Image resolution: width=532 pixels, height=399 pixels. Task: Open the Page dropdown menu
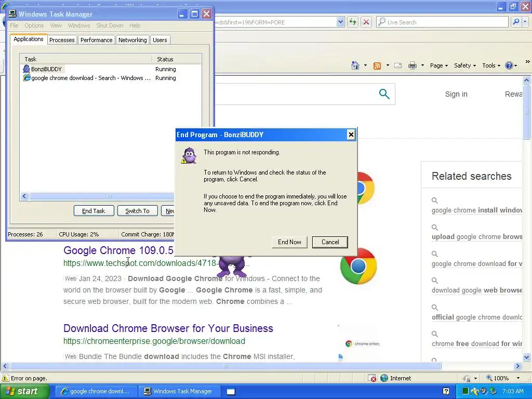coord(438,65)
